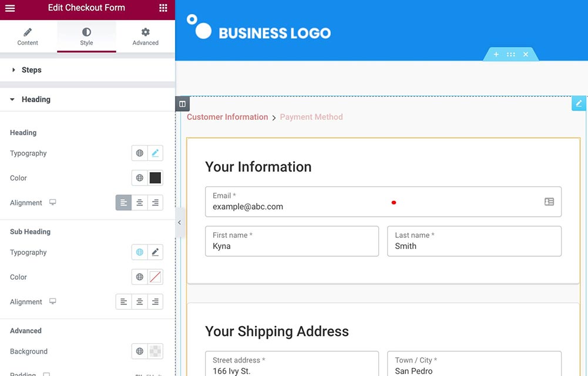Click the blue edit pencil on the canvas section

tap(579, 103)
